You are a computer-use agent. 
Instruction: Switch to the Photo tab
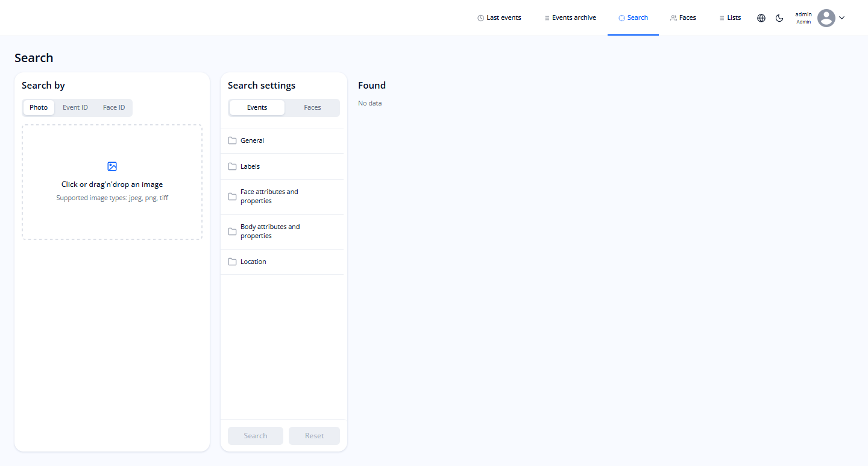coord(38,107)
